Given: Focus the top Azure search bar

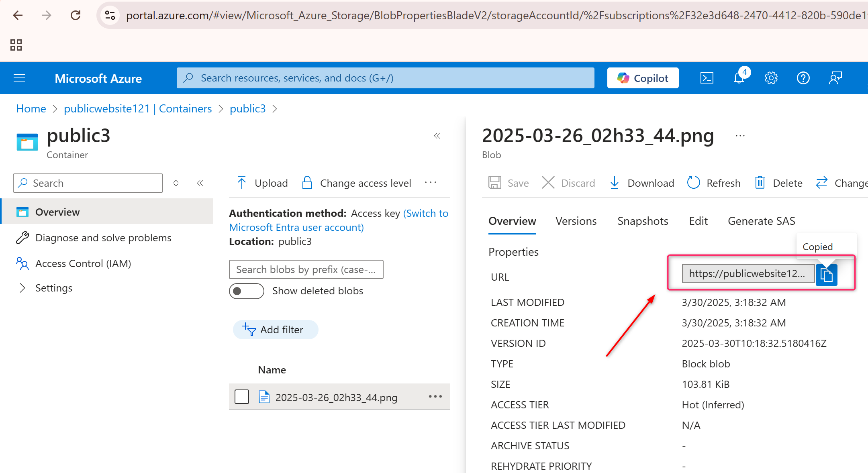Looking at the screenshot, I should 386,78.
